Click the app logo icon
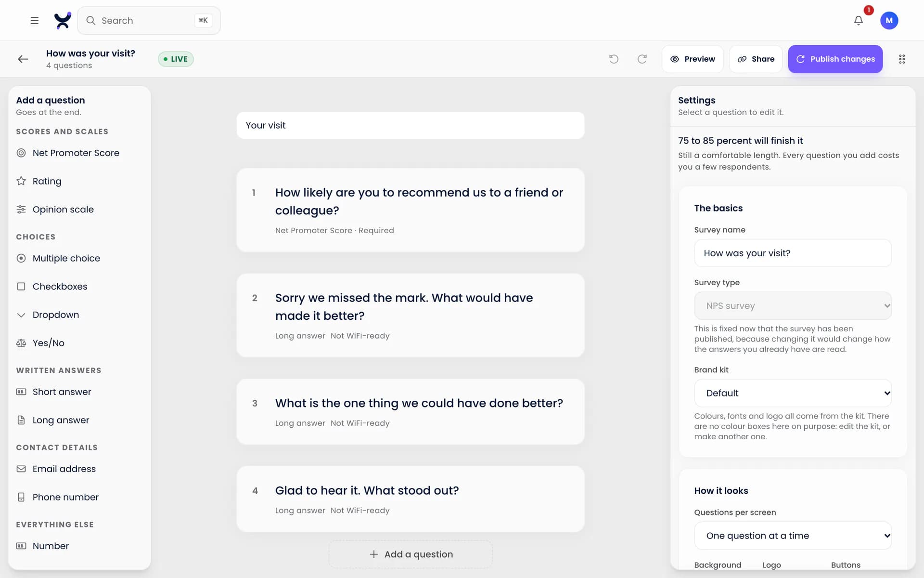Image resolution: width=924 pixels, height=578 pixels. tap(63, 20)
